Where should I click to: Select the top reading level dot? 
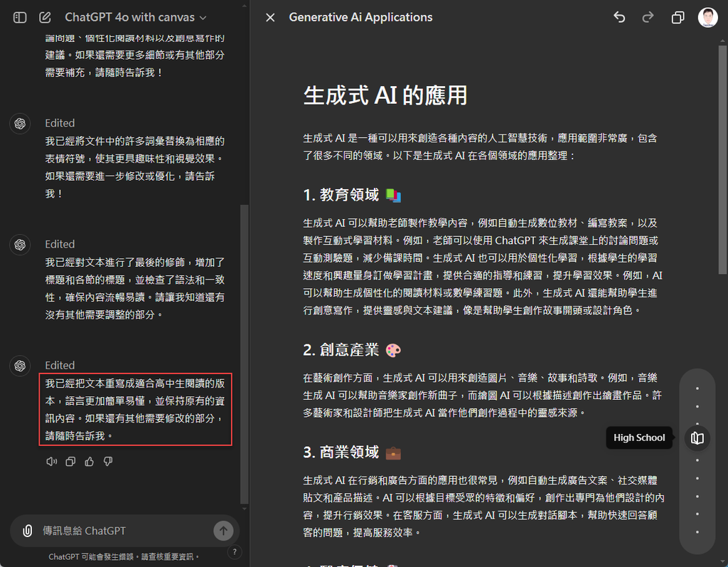coord(697,388)
